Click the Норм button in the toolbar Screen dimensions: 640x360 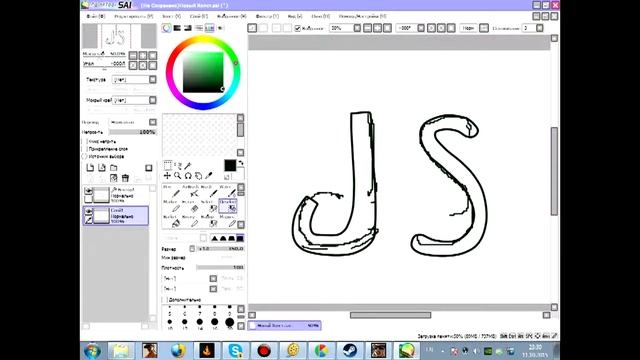[x=468, y=28]
